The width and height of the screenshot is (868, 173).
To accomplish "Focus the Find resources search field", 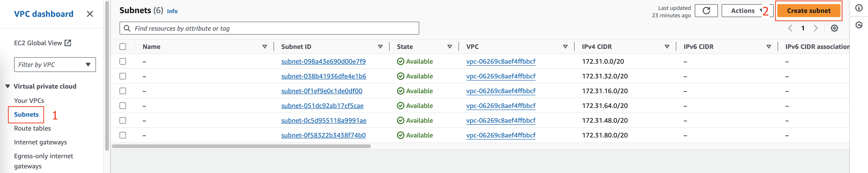I will click(x=269, y=28).
